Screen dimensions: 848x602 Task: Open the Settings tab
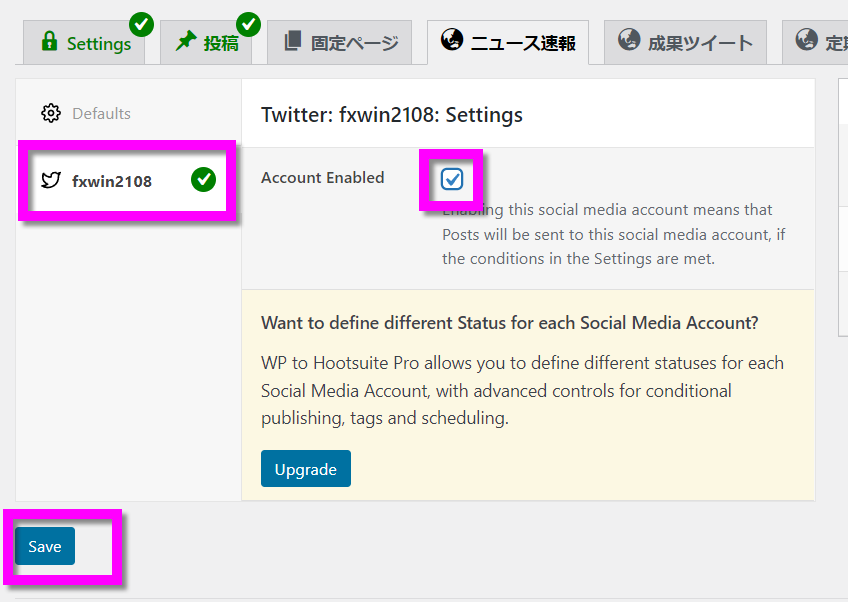point(84,42)
